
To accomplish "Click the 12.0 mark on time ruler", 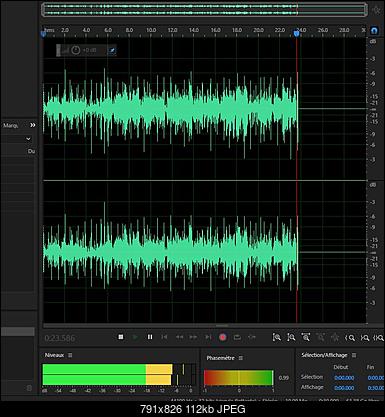I will click(172, 30).
